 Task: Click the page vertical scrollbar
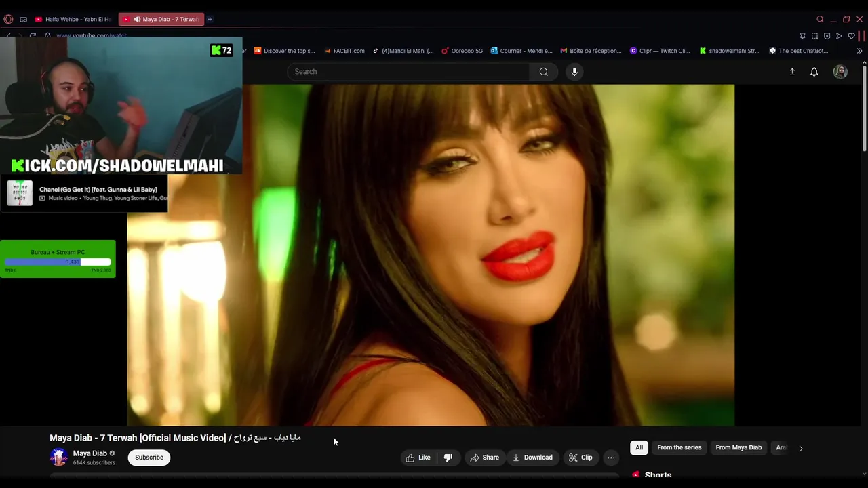click(864, 108)
